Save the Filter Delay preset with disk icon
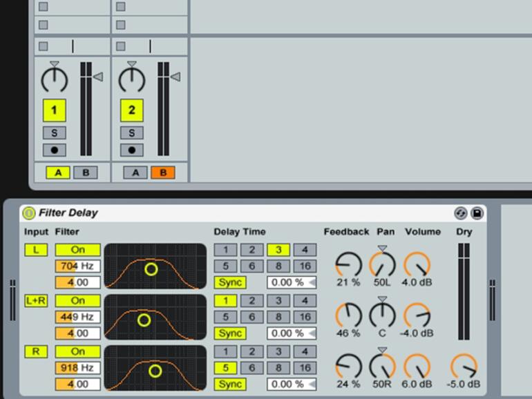The width and height of the screenshot is (532, 399). pyautogui.click(x=477, y=213)
